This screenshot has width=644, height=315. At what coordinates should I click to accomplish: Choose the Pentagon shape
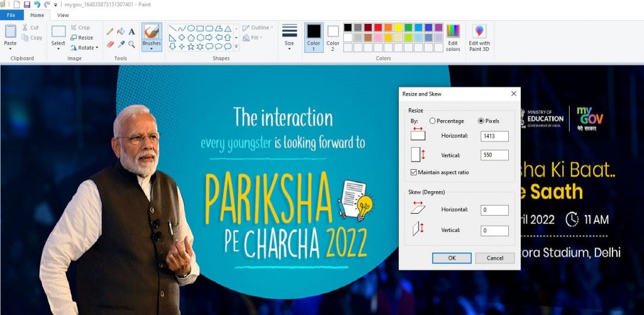point(191,37)
